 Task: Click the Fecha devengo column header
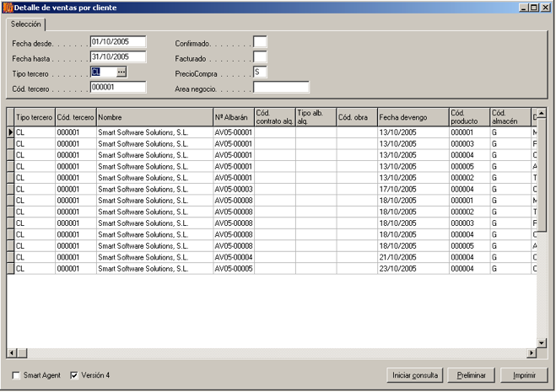click(412, 117)
